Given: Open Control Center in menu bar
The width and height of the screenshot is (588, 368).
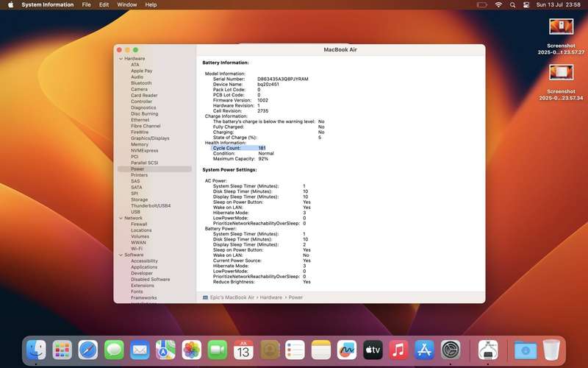Looking at the screenshot, I should (x=526, y=5).
